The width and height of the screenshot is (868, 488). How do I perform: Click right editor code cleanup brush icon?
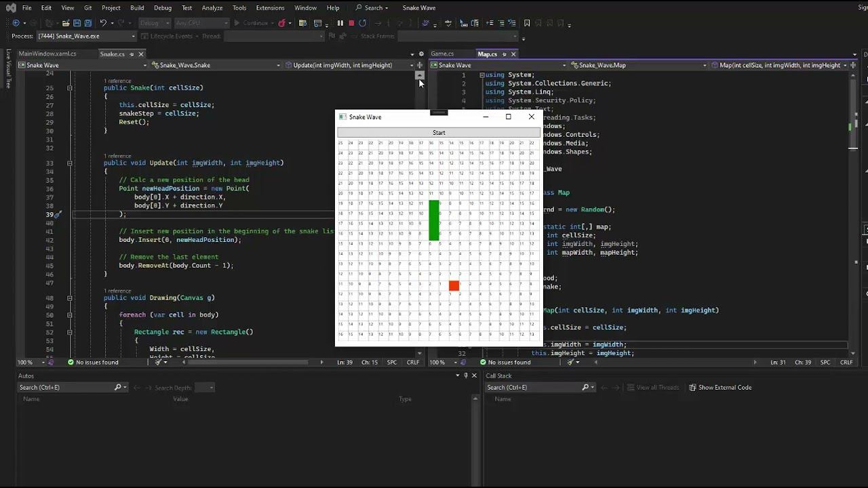570,363
